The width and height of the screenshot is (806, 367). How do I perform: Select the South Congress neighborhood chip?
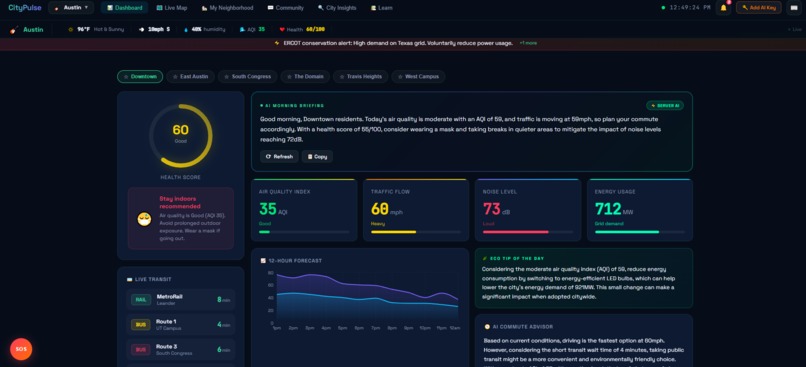click(247, 77)
